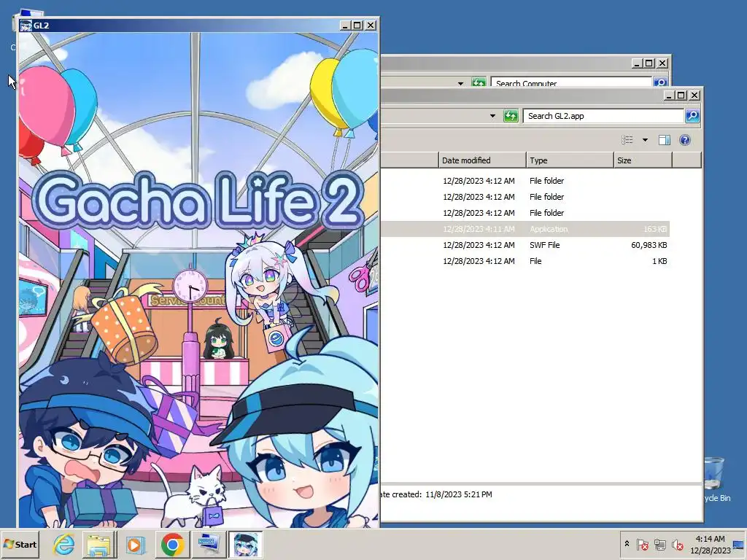
Task: Select the 1 KB File row
Action: (525, 261)
